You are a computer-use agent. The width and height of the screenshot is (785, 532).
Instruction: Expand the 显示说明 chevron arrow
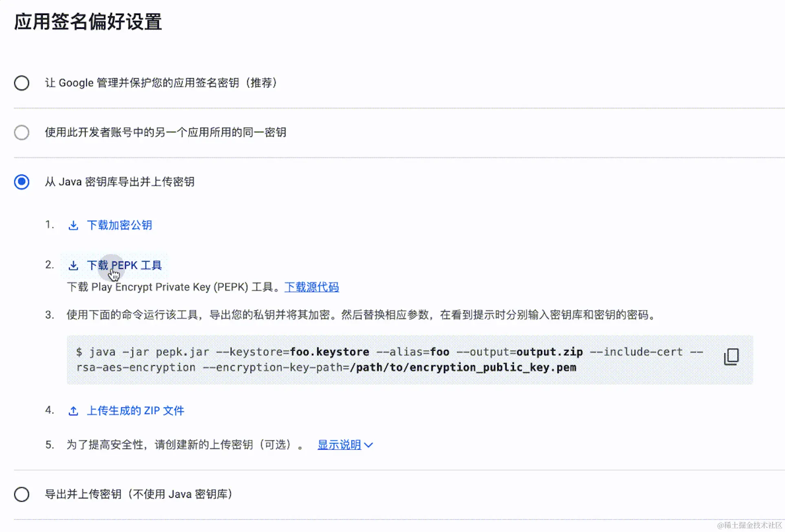pos(368,445)
